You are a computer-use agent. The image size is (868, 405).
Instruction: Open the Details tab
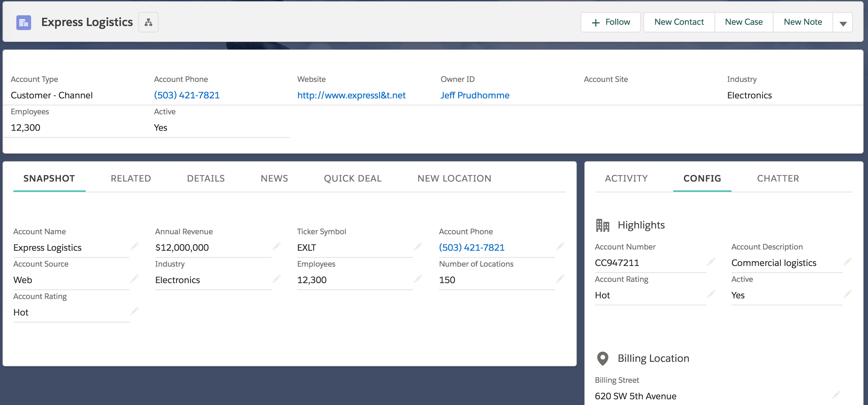click(x=206, y=178)
